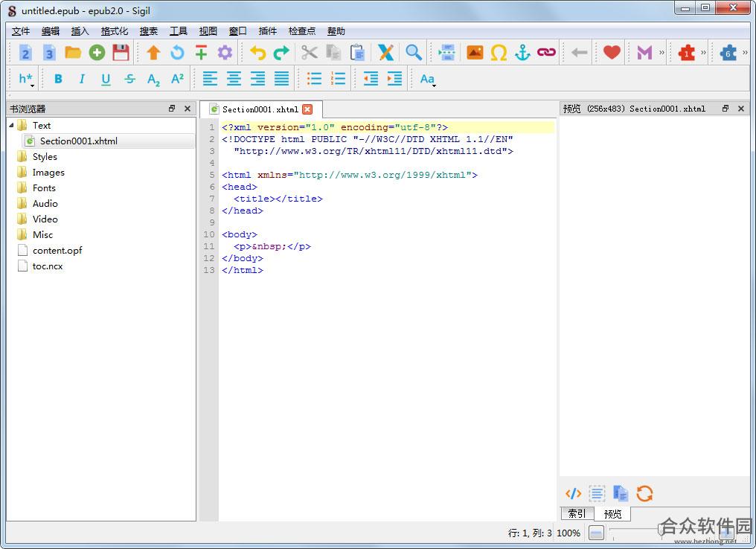Split at cursor toolbar icon
This screenshot has width=756, height=549.
(x=447, y=53)
